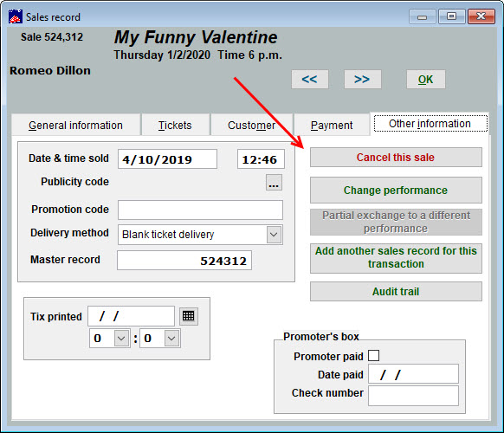
Task: Switch to the General information tab
Action: click(76, 125)
